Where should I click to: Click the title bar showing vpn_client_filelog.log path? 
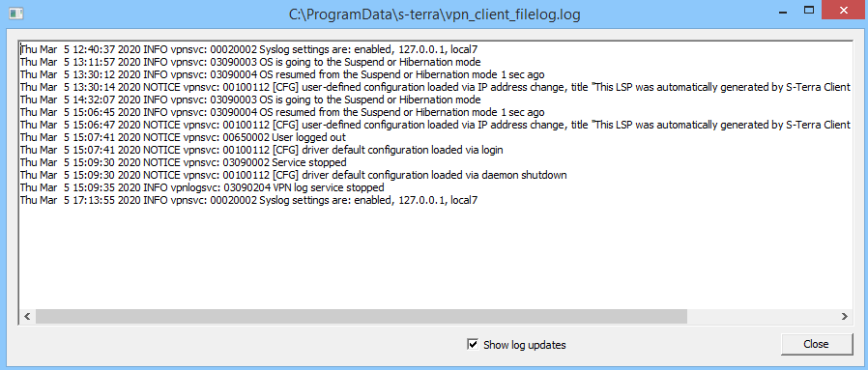[x=435, y=14]
